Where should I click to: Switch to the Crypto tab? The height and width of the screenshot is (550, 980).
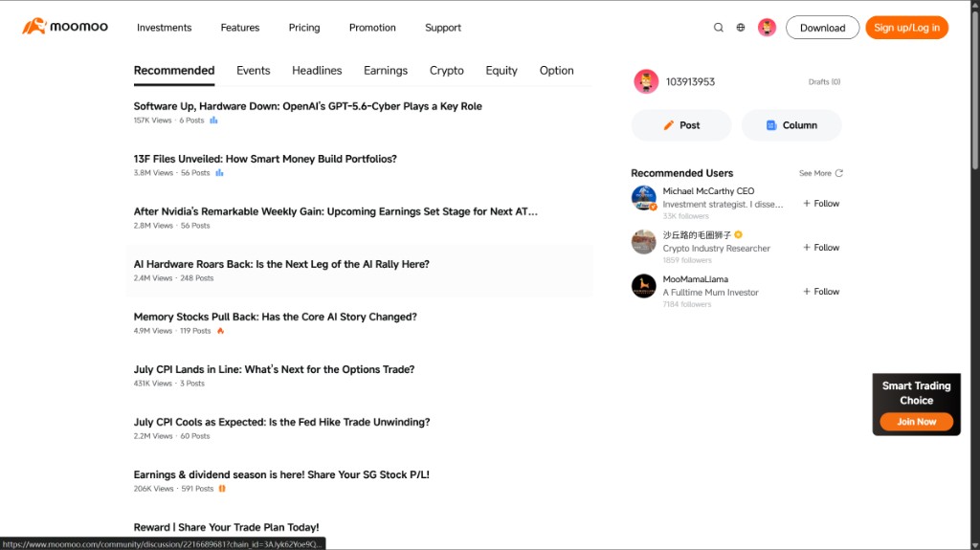point(447,71)
